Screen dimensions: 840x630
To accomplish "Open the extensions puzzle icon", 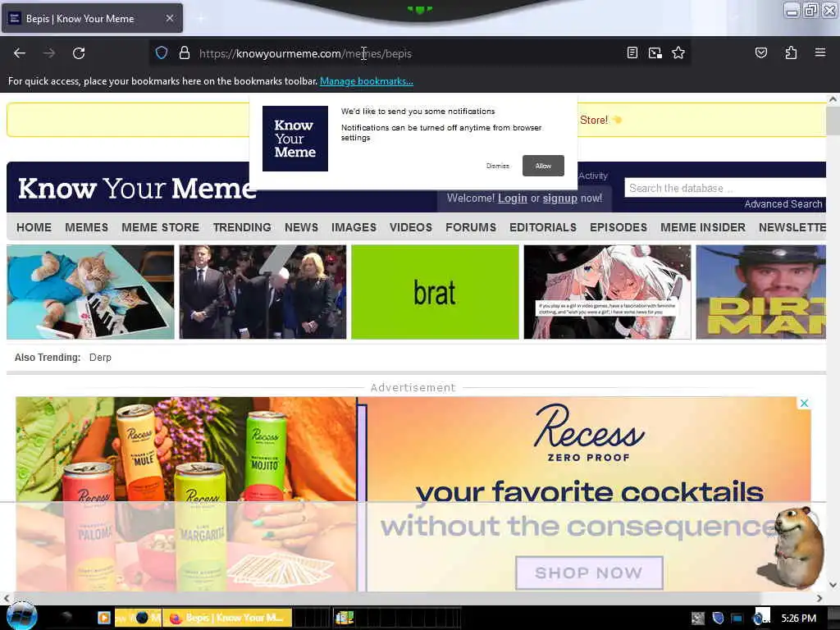I will (791, 52).
